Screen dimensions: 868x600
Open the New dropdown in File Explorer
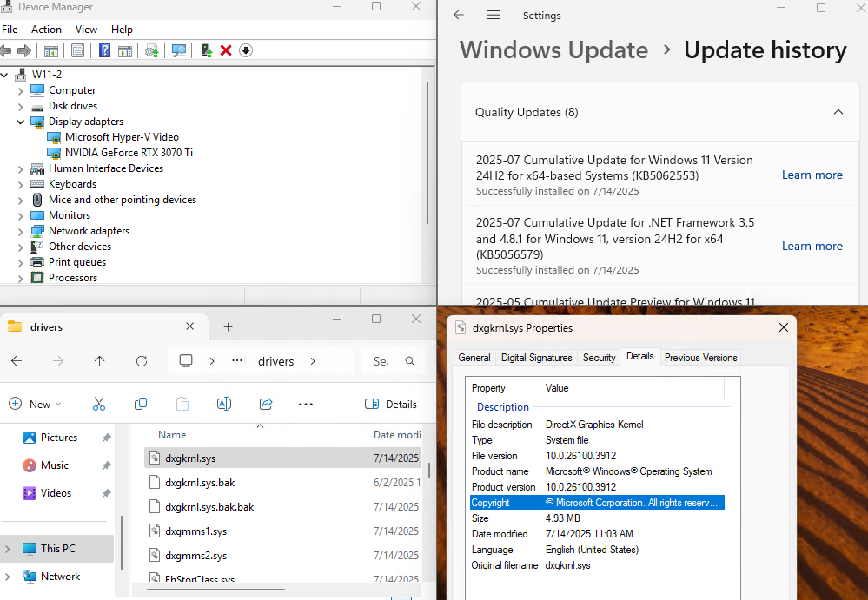35,405
